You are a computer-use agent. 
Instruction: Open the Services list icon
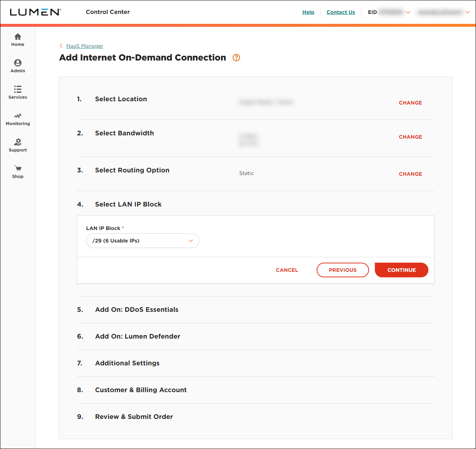(18, 89)
